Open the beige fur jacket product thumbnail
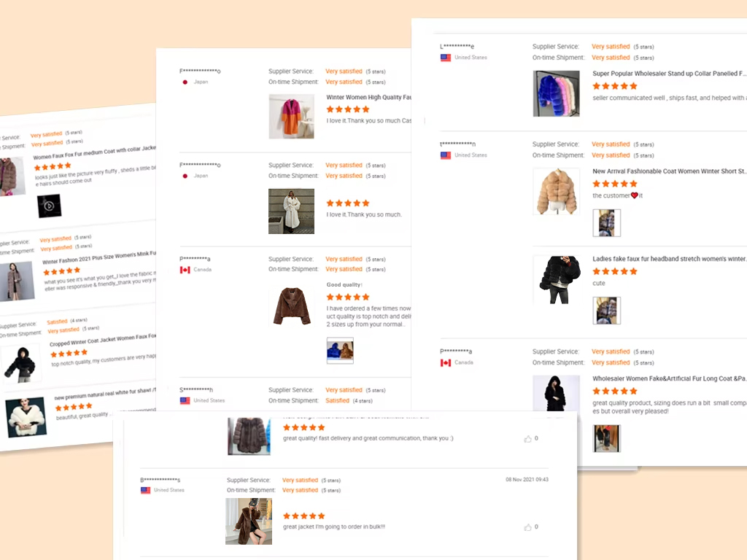 click(556, 192)
